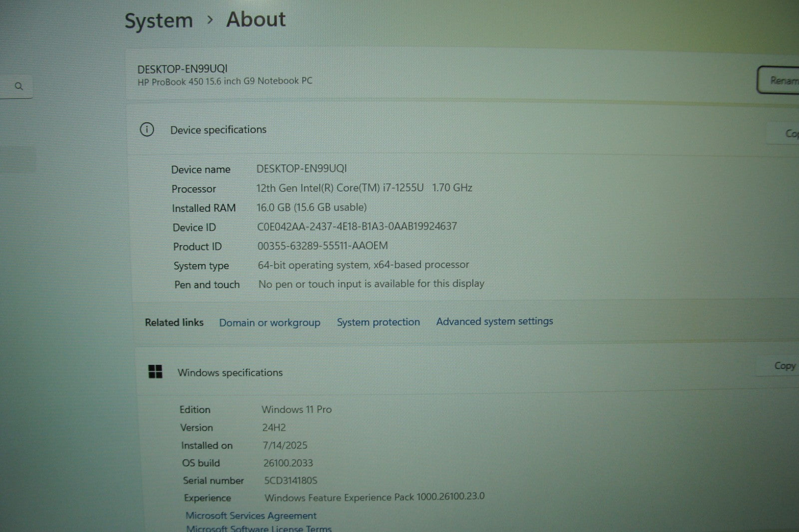
Task: Open the System protection link
Action: click(x=378, y=322)
